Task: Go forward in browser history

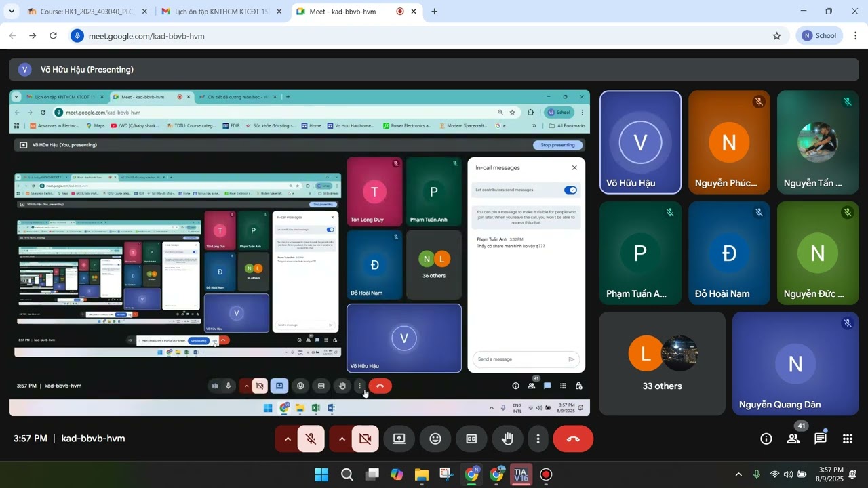Action: [x=33, y=36]
